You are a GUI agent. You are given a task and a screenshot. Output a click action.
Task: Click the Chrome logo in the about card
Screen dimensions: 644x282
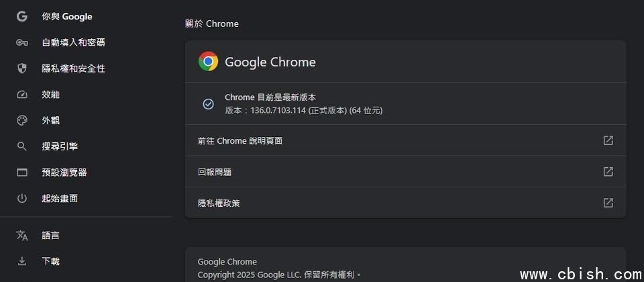[208, 61]
